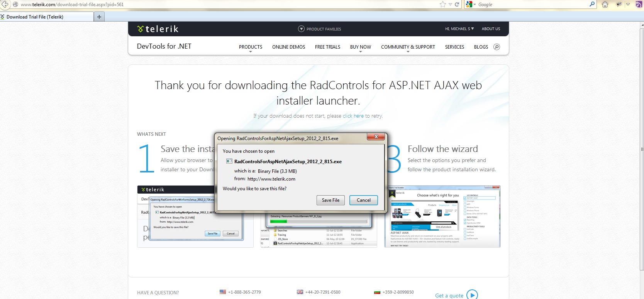Open the step 2 extraction progress thumbnail
Screen dimensions: 644x299
click(319, 230)
